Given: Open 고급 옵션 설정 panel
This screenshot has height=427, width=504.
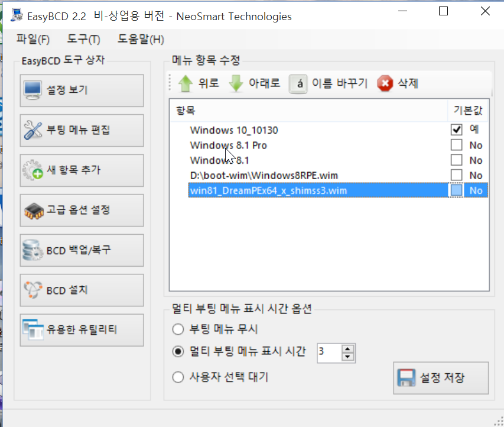Looking at the screenshot, I should coord(82,210).
